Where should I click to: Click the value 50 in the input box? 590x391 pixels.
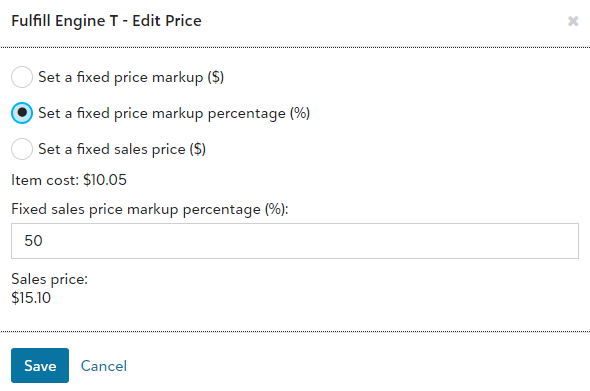33,241
